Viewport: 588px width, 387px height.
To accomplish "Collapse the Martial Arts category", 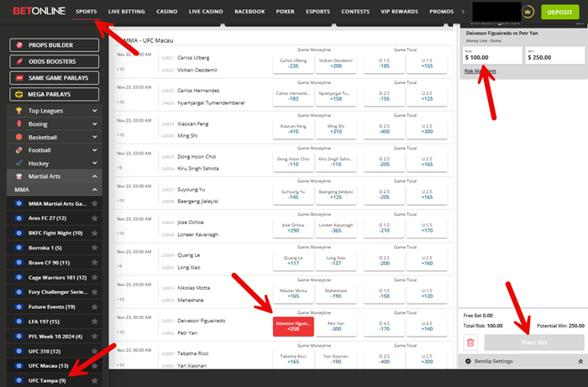I will [x=94, y=176].
